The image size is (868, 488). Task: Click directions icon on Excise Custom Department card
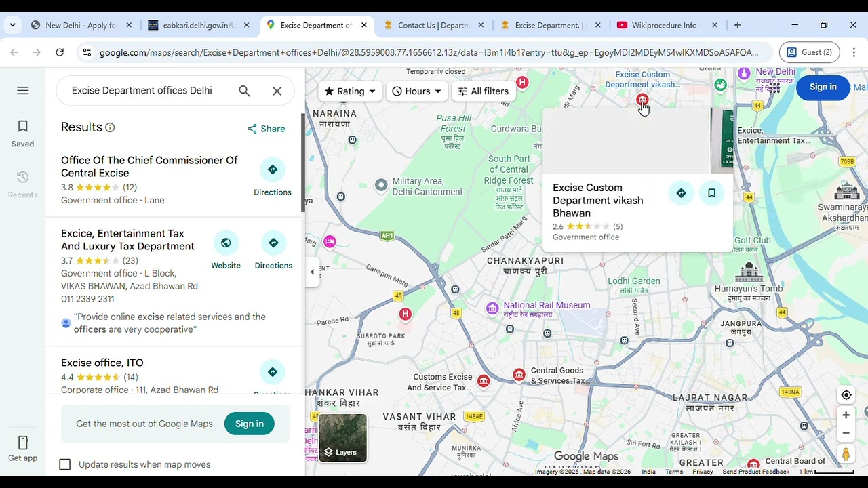(681, 193)
